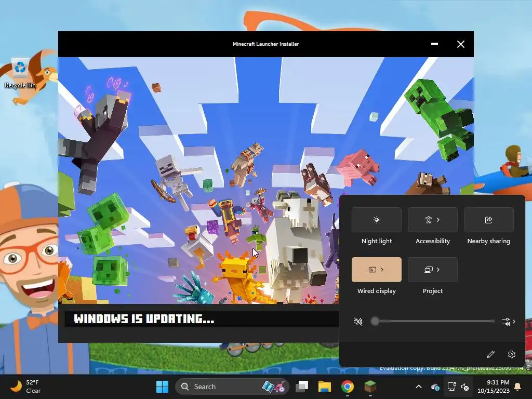The width and height of the screenshot is (532, 399).
Task: Click the search highlight icon in Search box
Action: tap(273, 387)
